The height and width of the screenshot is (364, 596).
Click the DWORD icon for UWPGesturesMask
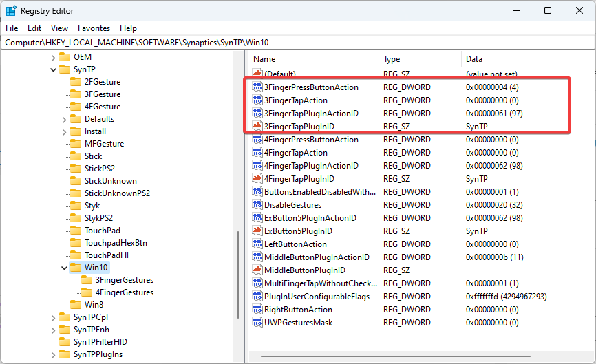pos(257,322)
